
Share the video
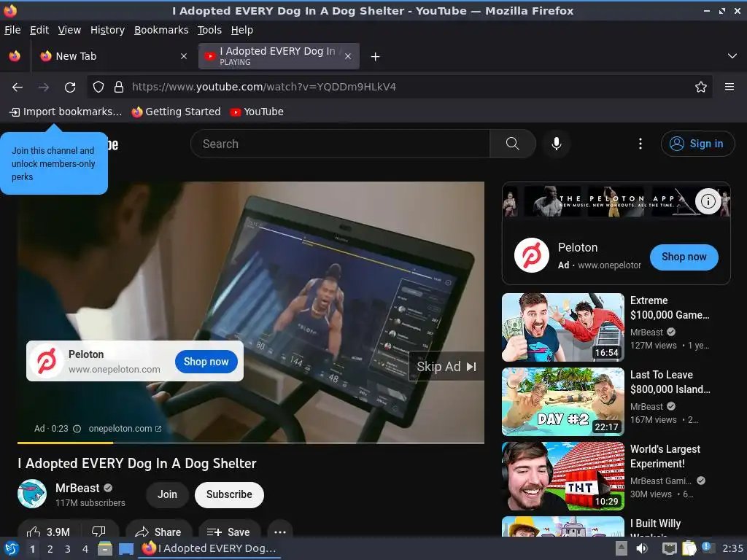pyautogui.click(x=158, y=532)
